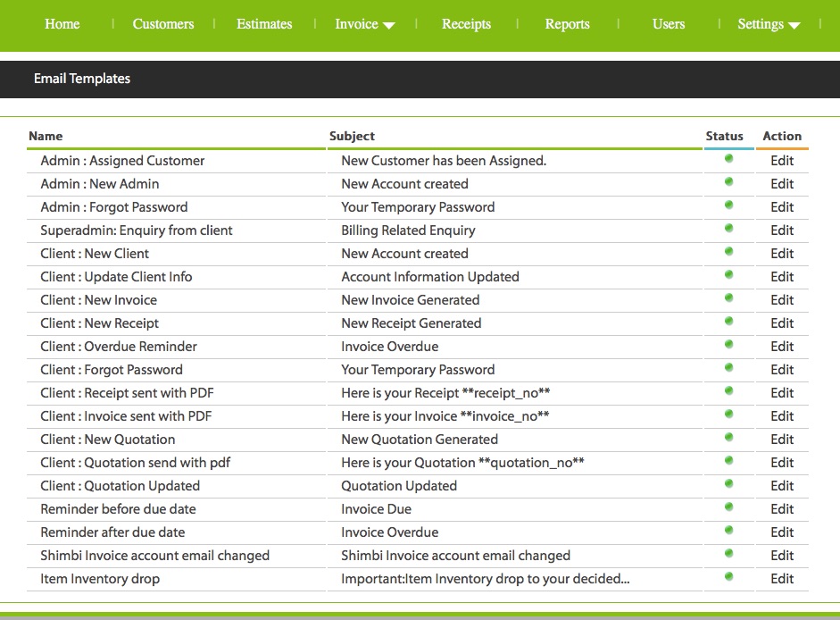Image resolution: width=840 pixels, height=620 pixels.
Task: Expand the Invoice dropdown menu
Action: [x=364, y=24]
